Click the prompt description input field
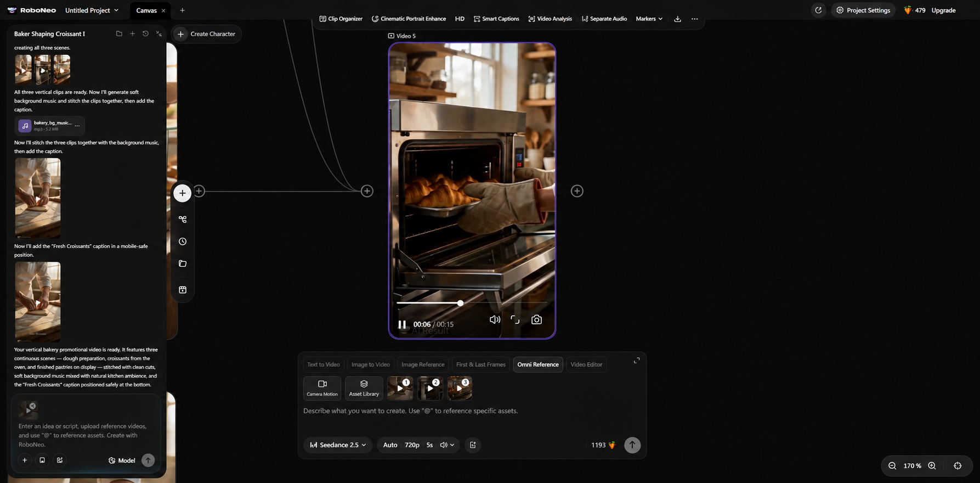The image size is (980, 483). [x=472, y=411]
